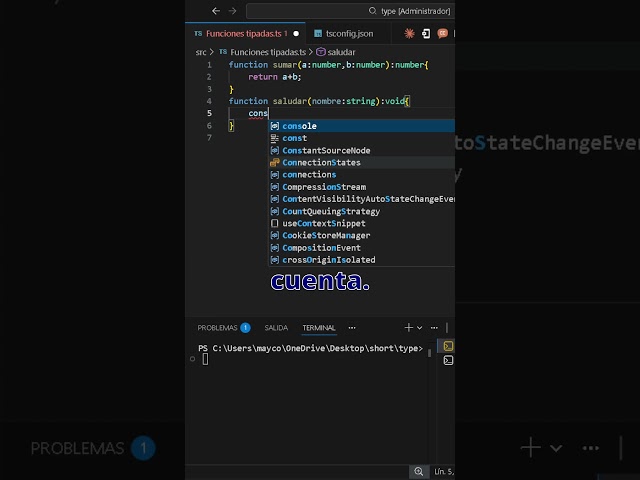This screenshot has width=640, height=480.
Task: Choose crossOriginIsolated suggestion
Action: point(361,260)
